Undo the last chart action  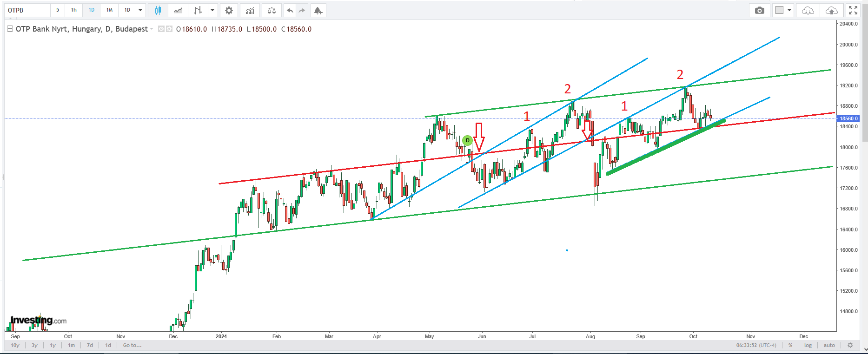click(290, 10)
